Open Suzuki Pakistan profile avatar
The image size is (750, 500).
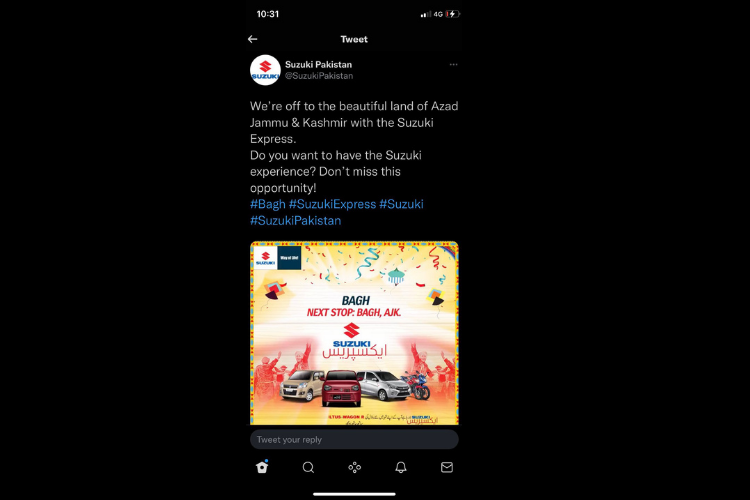tap(265, 70)
